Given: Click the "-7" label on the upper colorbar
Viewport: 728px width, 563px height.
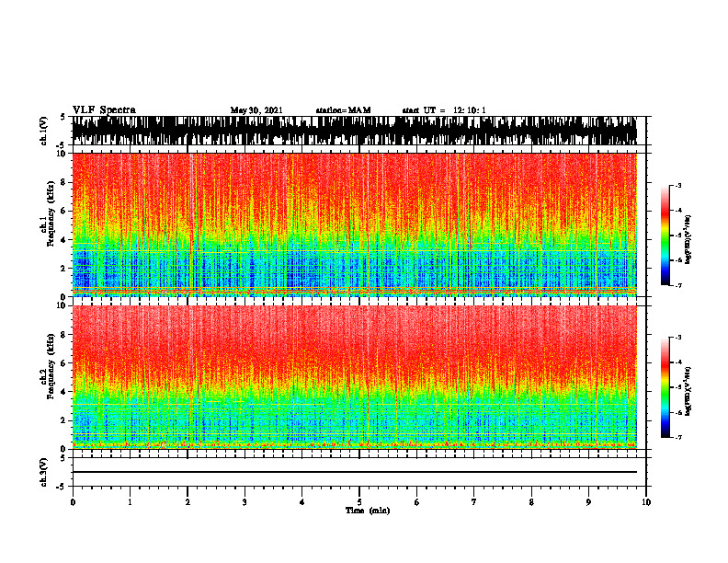Looking at the screenshot, I should (678, 285).
